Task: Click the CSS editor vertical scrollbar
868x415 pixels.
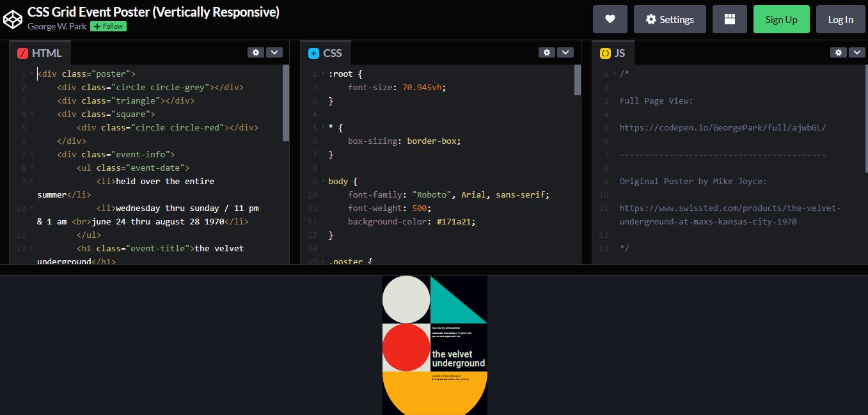Action: 578,80
